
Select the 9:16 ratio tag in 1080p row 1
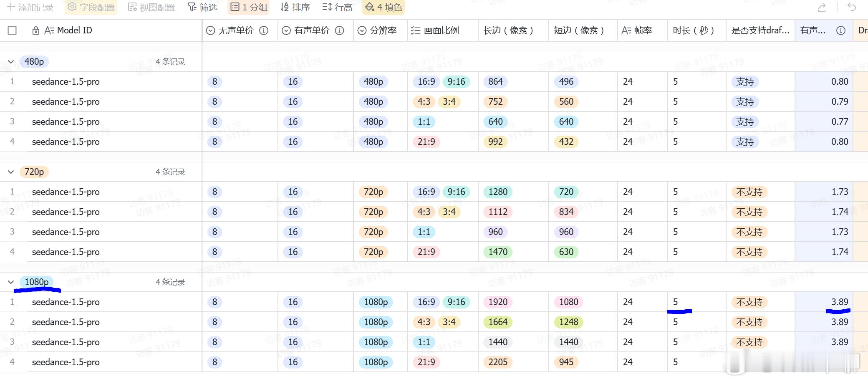456,302
